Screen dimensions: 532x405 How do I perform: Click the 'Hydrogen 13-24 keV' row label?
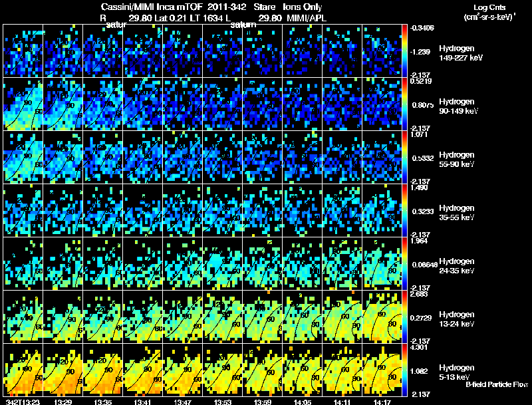pyautogui.click(x=457, y=319)
